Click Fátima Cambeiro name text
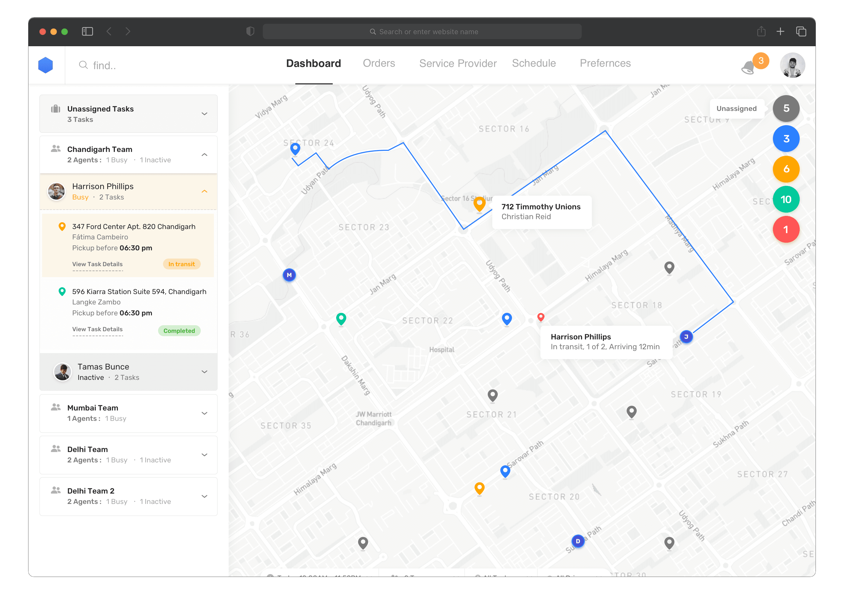The height and width of the screenshot is (616, 844). pos(100,237)
